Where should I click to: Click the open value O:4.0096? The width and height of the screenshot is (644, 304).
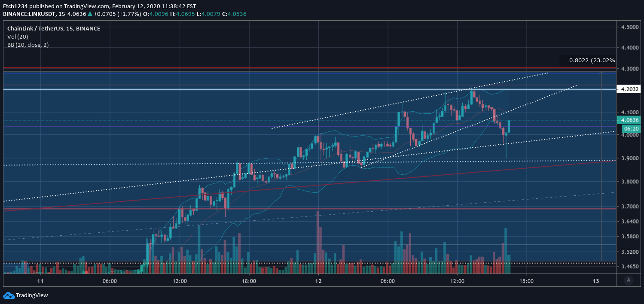pyautogui.click(x=156, y=14)
